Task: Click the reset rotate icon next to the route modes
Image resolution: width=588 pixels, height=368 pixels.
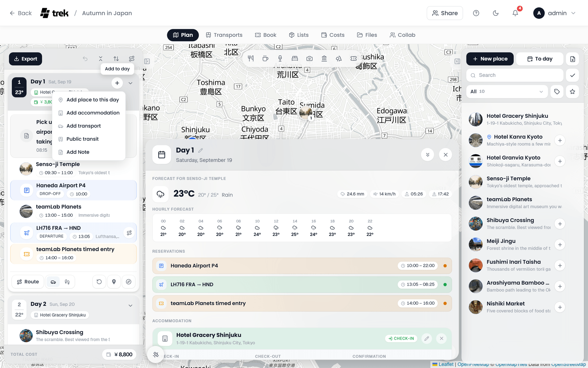Action: (x=99, y=282)
